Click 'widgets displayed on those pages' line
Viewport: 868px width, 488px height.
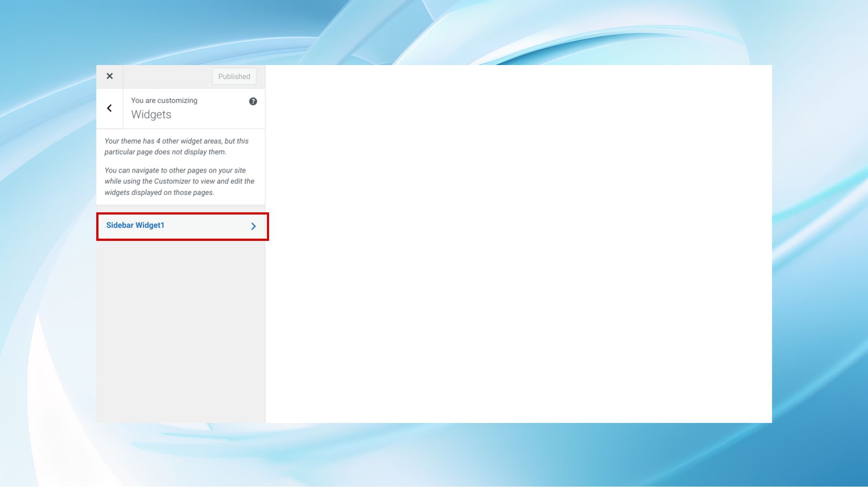click(x=159, y=192)
